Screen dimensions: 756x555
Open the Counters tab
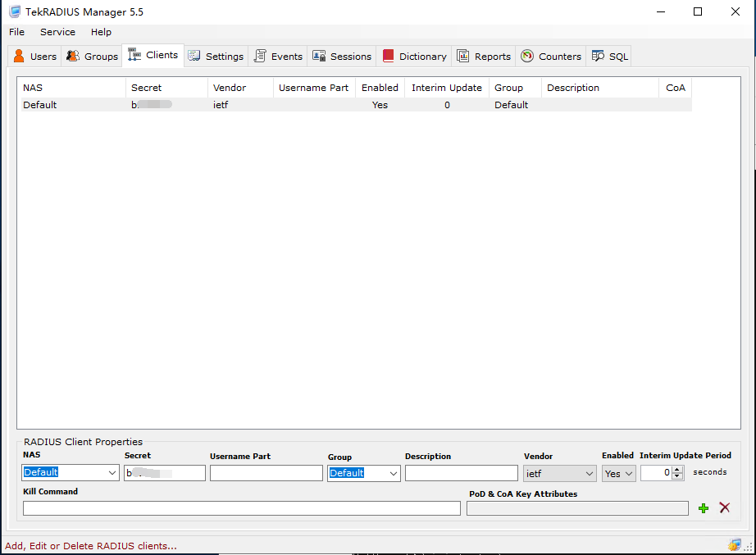coord(551,57)
